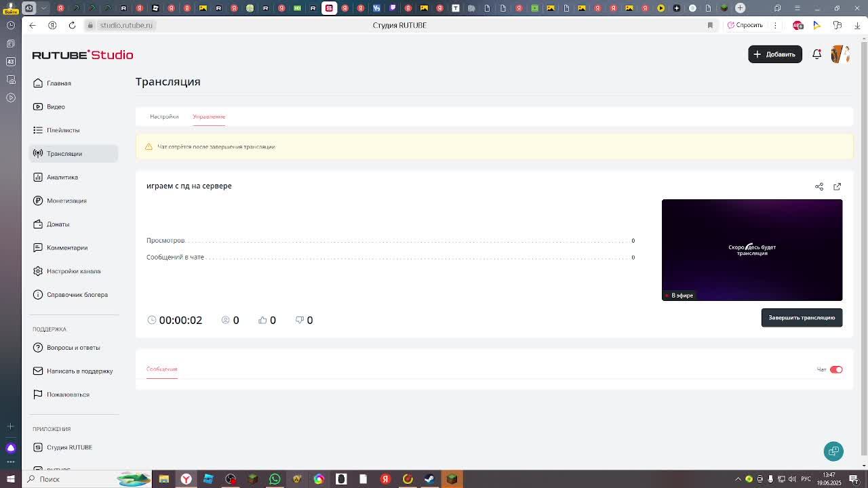Open browser downloads icon
The width and height of the screenshot is (868, 488).
857,25
